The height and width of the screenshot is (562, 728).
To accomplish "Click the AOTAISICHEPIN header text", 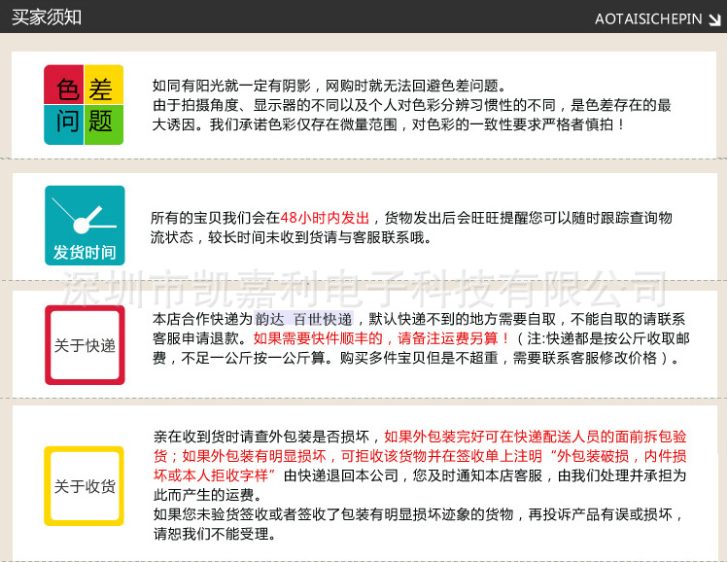I will (x=648, y=19).
